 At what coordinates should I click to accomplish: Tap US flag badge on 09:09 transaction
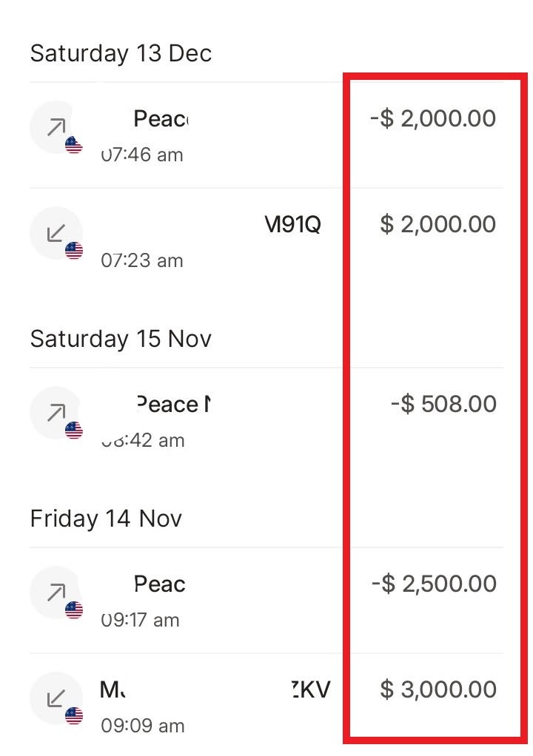pyautogui.click(x=74, y=716)
